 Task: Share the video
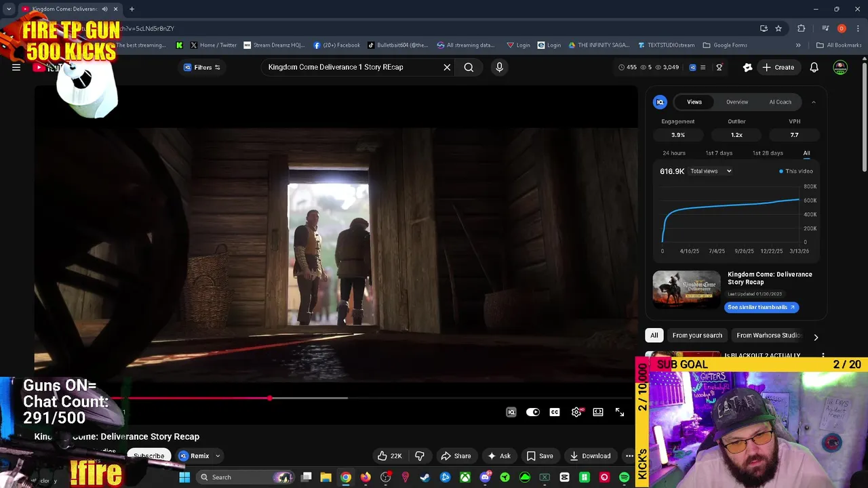click(x=456, y=455)
